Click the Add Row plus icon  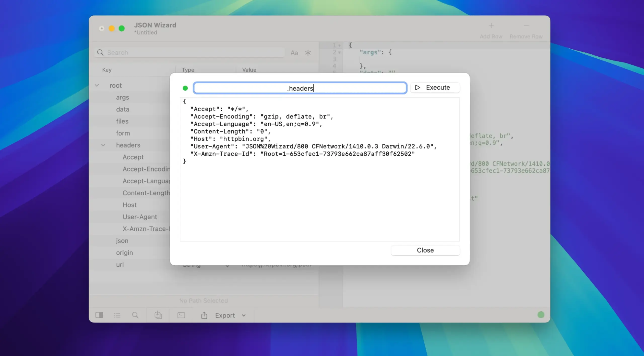tap(491, 26)
